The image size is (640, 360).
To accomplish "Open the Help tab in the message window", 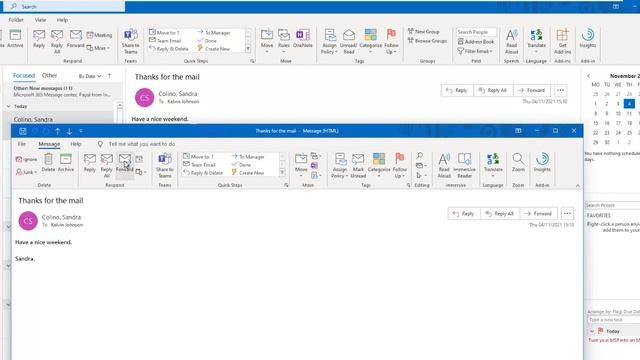I will 76,144.
